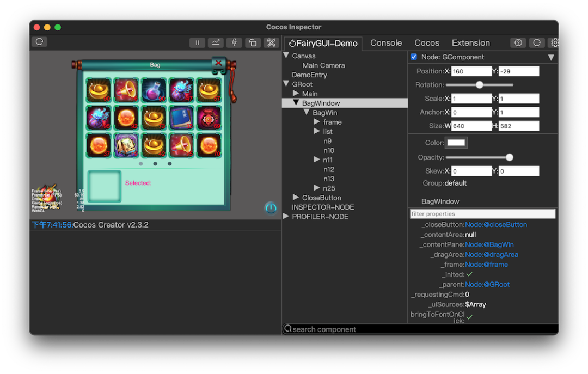This screenshot has width=588, height=374.
Task: Select the fire orb item numbered 37
Action: tap(99, 145)
